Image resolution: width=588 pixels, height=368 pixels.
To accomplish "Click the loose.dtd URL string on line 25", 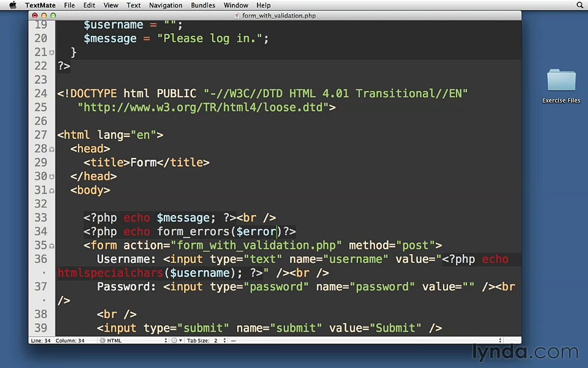I will tap(203, 108).
